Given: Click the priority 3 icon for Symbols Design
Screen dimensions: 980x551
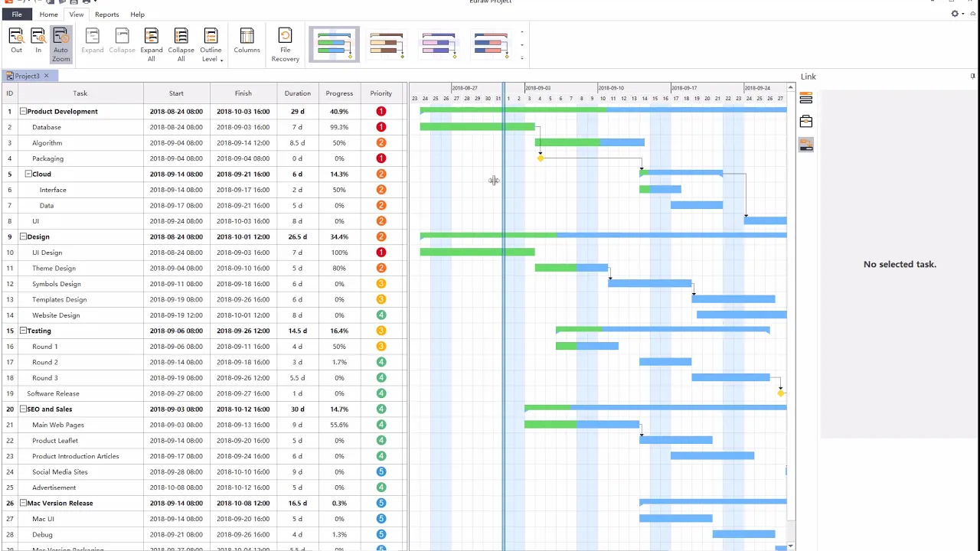Looking at the screenshot, I should [x=381, y=284].
